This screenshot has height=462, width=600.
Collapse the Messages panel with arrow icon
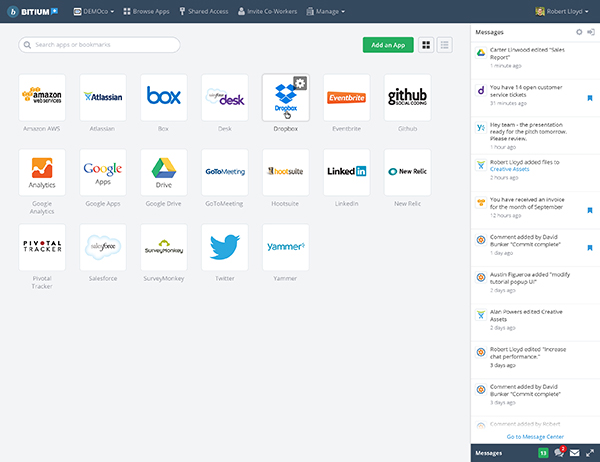pos(591,32)
